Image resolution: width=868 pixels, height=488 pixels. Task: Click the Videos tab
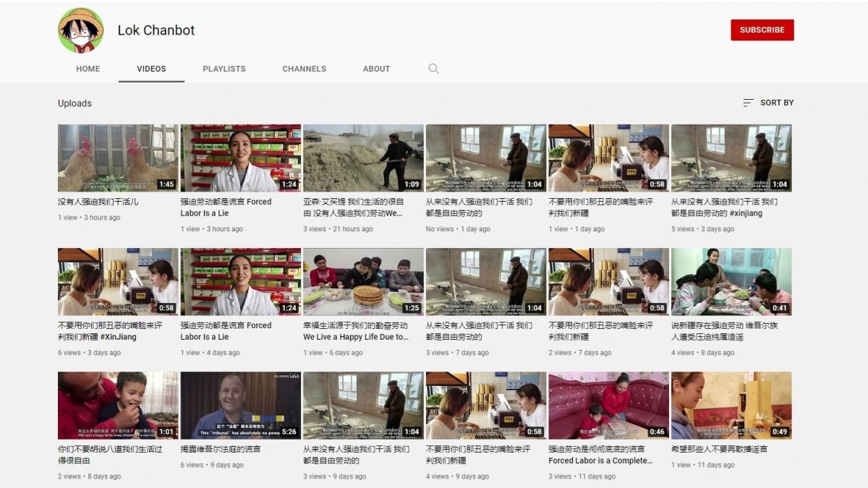(x=151, y=69)
